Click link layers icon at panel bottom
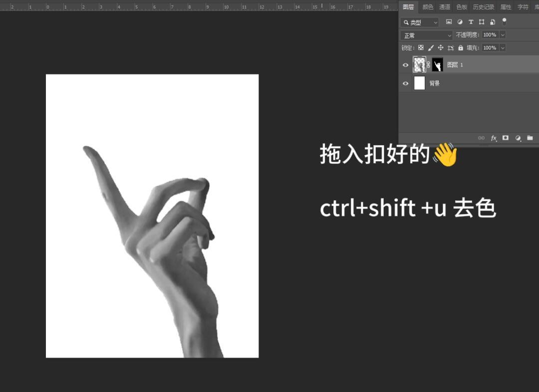 (x=481, y=138)
